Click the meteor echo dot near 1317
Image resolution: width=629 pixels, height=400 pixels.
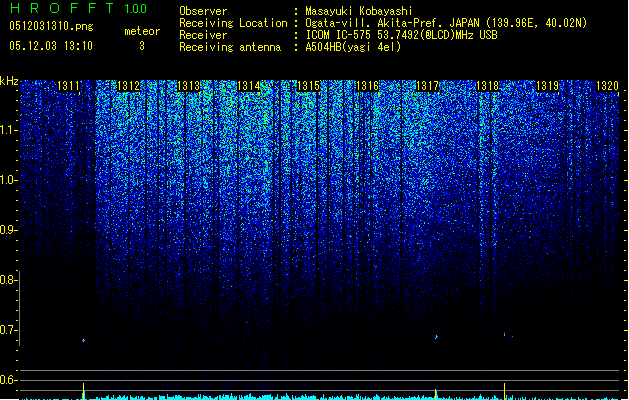coord(436,337)
